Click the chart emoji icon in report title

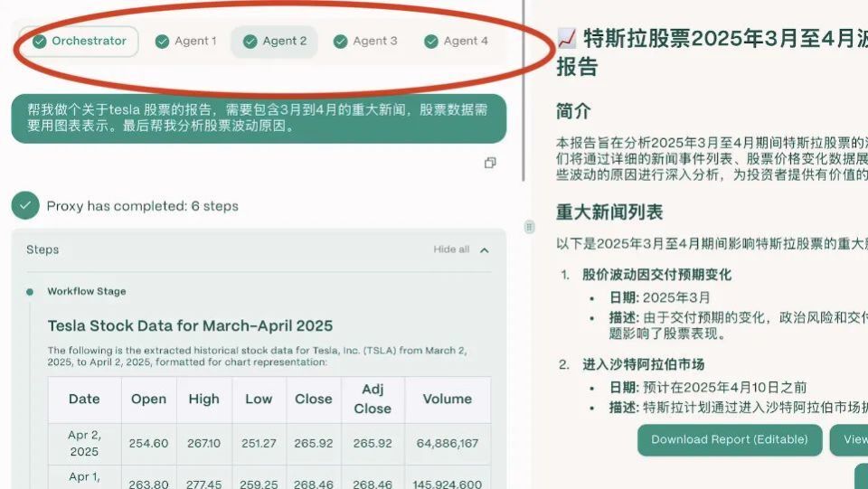566,39
